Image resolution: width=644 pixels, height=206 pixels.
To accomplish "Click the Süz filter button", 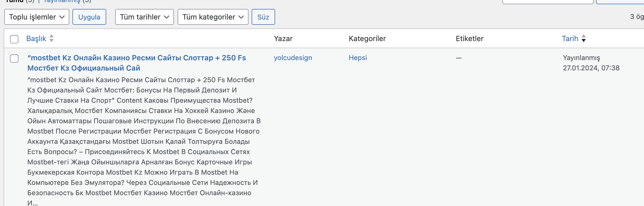I will 263,17.
